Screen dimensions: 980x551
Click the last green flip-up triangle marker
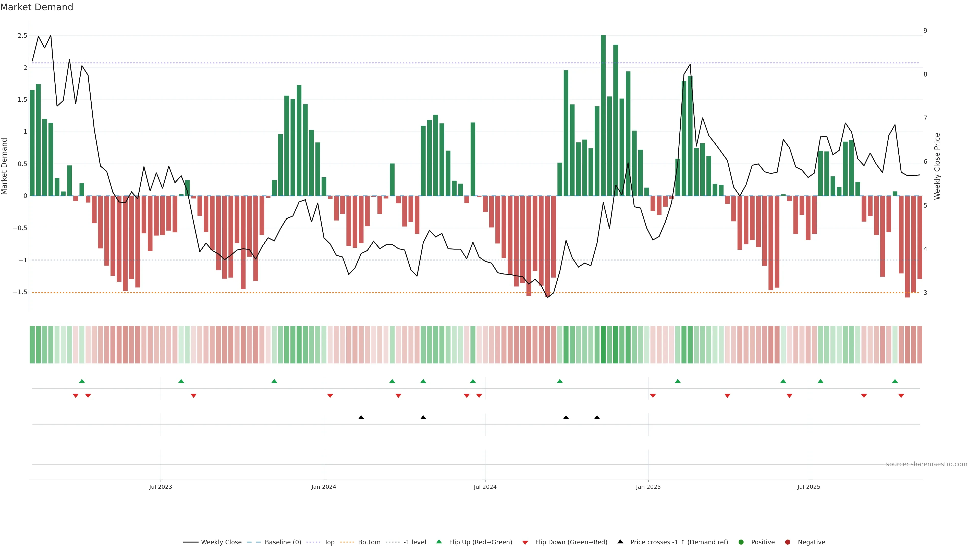[895, 381]
